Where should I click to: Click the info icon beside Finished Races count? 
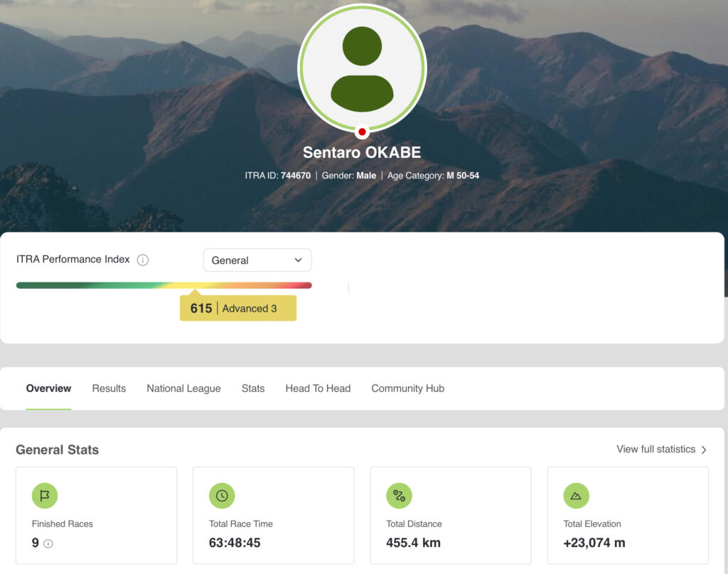click(48, 544)
